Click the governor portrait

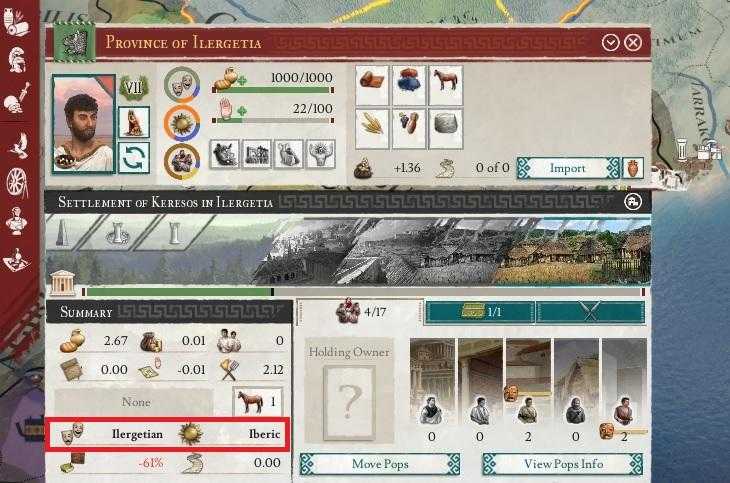[84, 124]
